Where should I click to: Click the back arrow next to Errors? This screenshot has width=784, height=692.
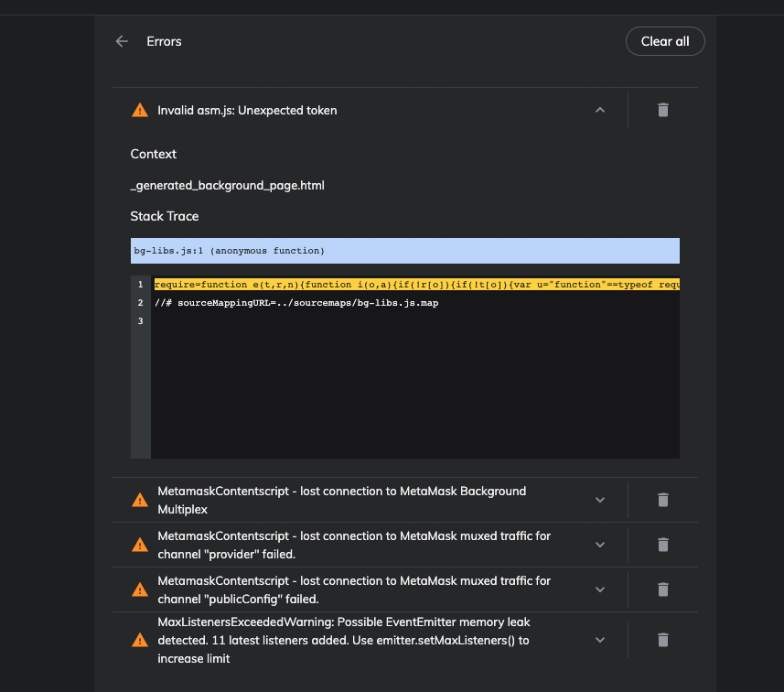tap(121, 41)
